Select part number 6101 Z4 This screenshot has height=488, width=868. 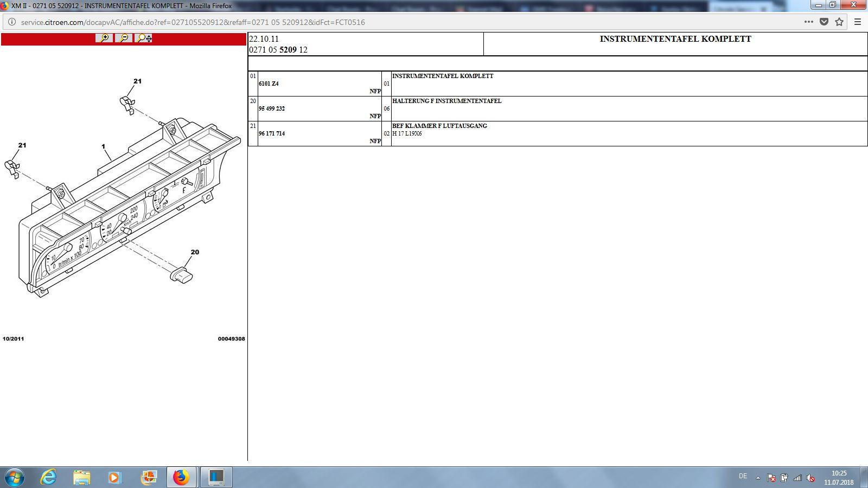pos(269,84)
